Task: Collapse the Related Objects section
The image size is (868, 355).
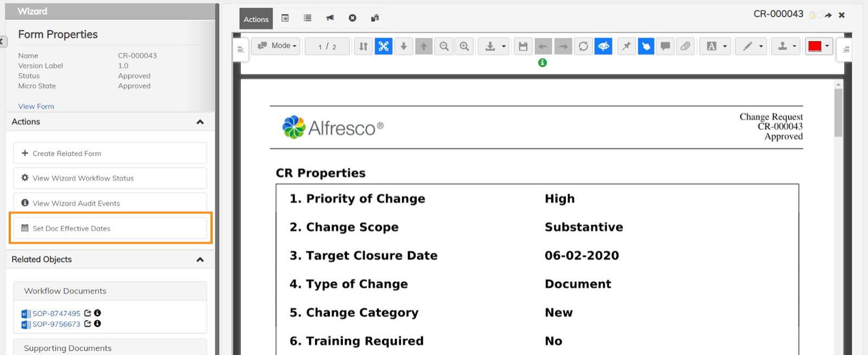Action: click(x=200, y=259)
